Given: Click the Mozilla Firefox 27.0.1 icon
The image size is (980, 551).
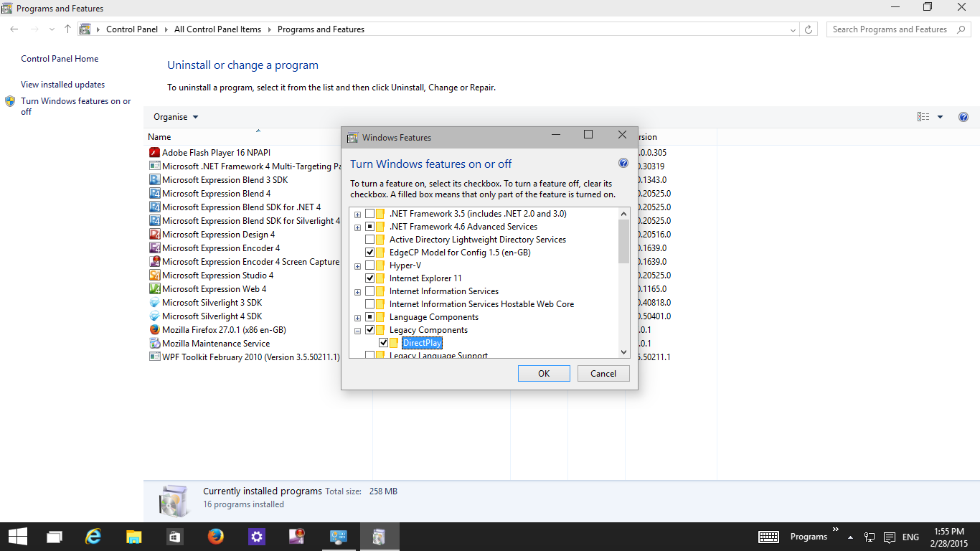Looking at the screenshot, I should pyautogui.click(x=154, y=329).
